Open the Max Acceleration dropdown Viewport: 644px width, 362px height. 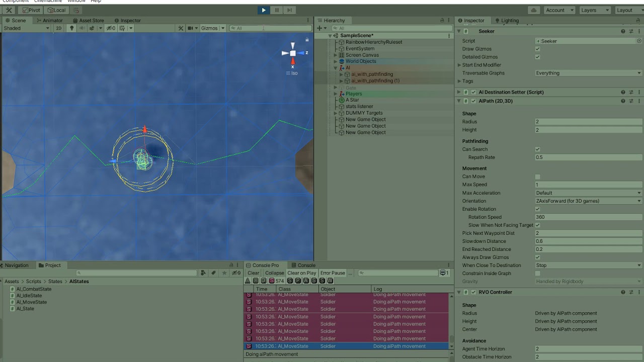[x=588, y=193]
